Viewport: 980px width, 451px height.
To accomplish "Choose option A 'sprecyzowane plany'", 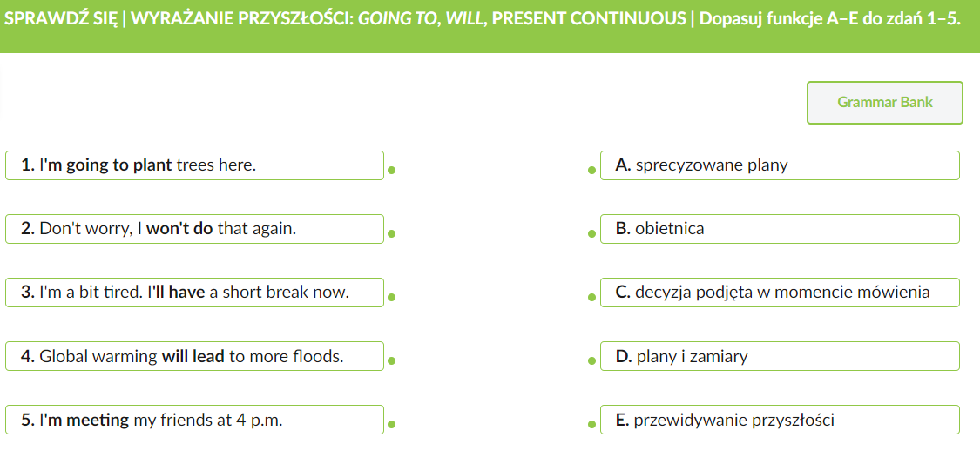I will tap(780, 165).
